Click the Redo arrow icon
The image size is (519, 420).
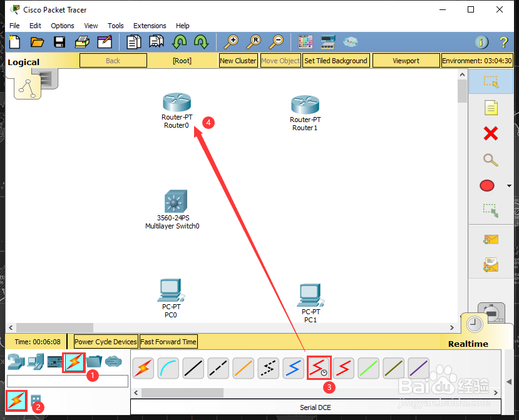pos(201,42)
